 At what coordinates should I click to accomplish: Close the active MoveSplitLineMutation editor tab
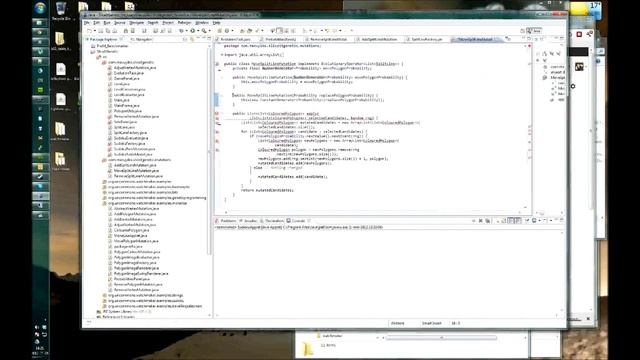(497, 39)
